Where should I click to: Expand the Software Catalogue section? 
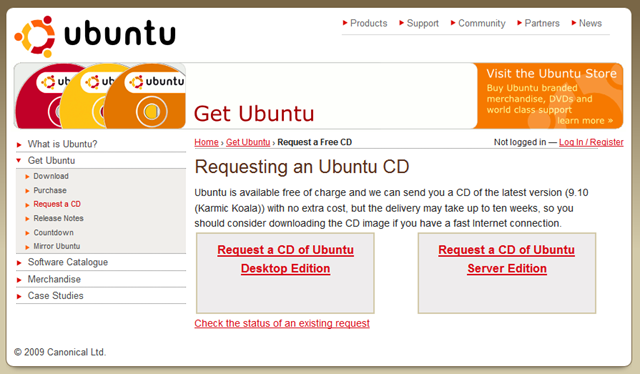[67, 262]
